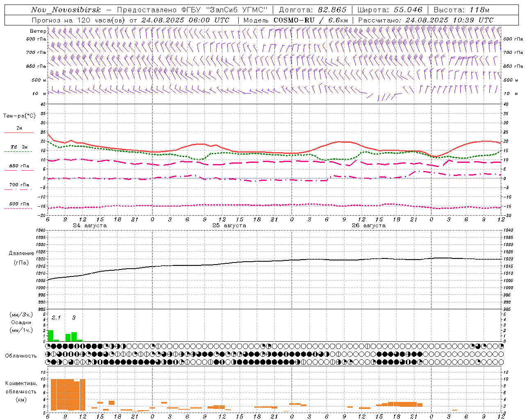The height and width of the screenshot is (420, 525).
Task: Click the "(мм/1ч.)" precipitation unit label
Action: (x=21, y=330)
